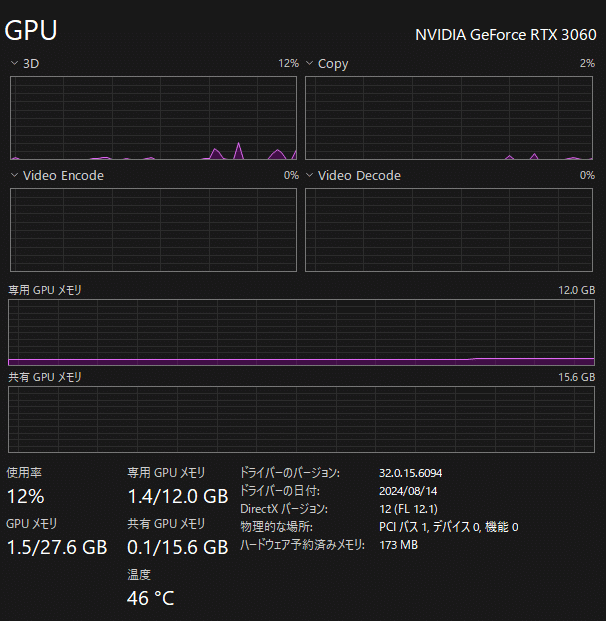Screen dimensions: 606x621
Task: Expand the Video Decode engine selector
Action: point(310,176)
